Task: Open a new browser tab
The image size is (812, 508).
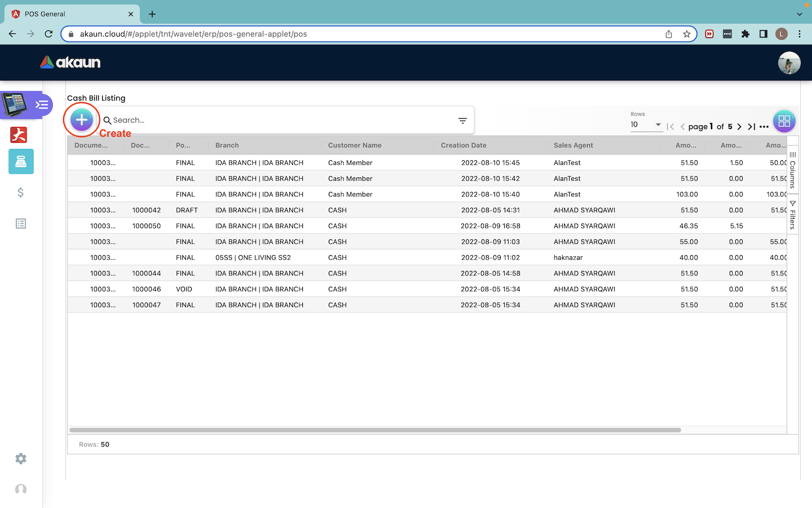Action: pyautogui.click(x=152, y=14)
